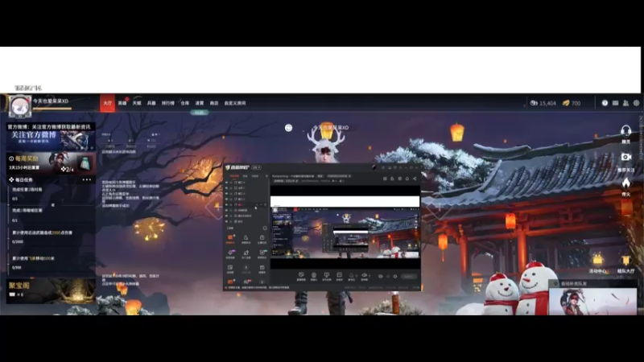
Task: Toggle eye visibility of the red-labeled source row
Action: click(226, 205)
